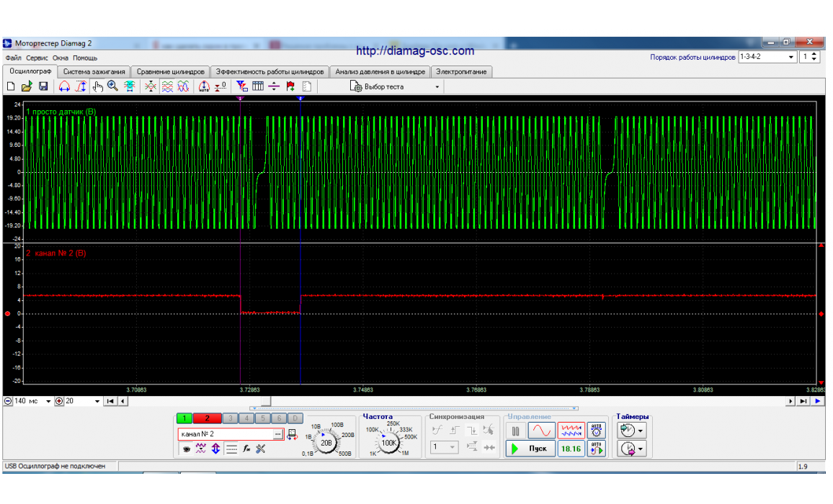Toggle the stacked waveforms view icon
This screenshot has width=833, height=504.
[x=167, y=86]
